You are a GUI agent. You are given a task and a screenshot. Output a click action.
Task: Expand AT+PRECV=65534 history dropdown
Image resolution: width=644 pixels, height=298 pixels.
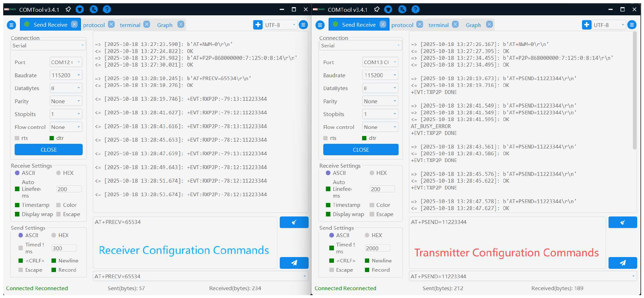[200, 276]
